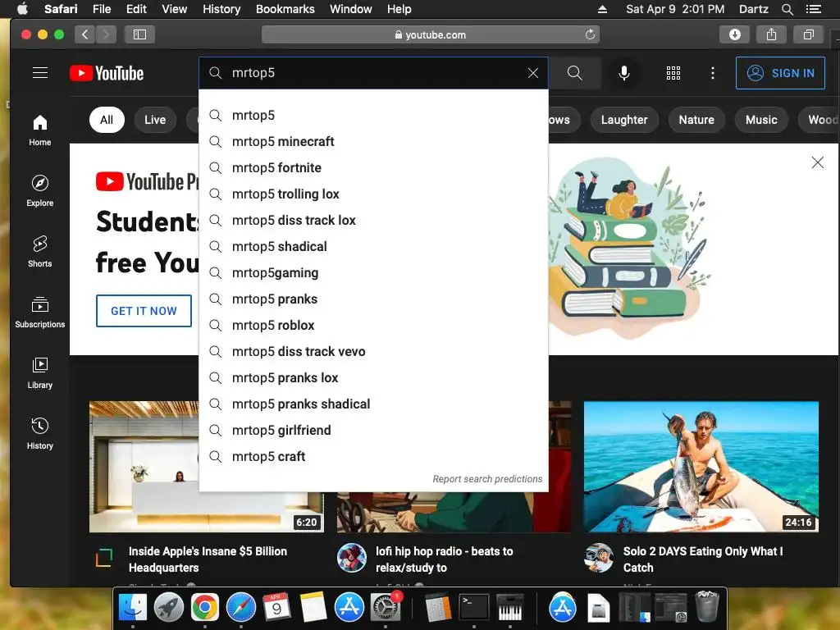The width and height of the screenshot is (840, 630).
Task: Open the YouTube hamburger guide menu
Action: click(40, 72)
